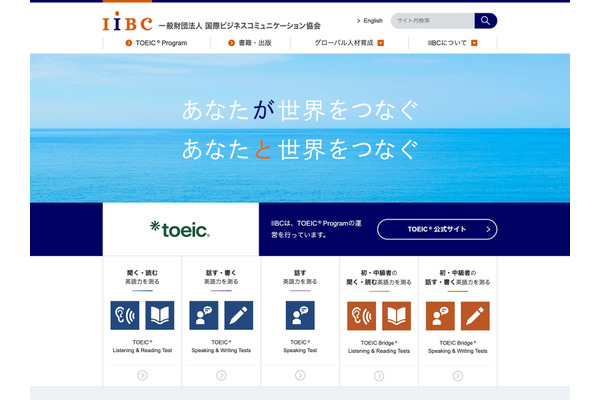Screen dimensions: 600x400
Task: Click the orange writing pencil icon
Action: point(475,316)
